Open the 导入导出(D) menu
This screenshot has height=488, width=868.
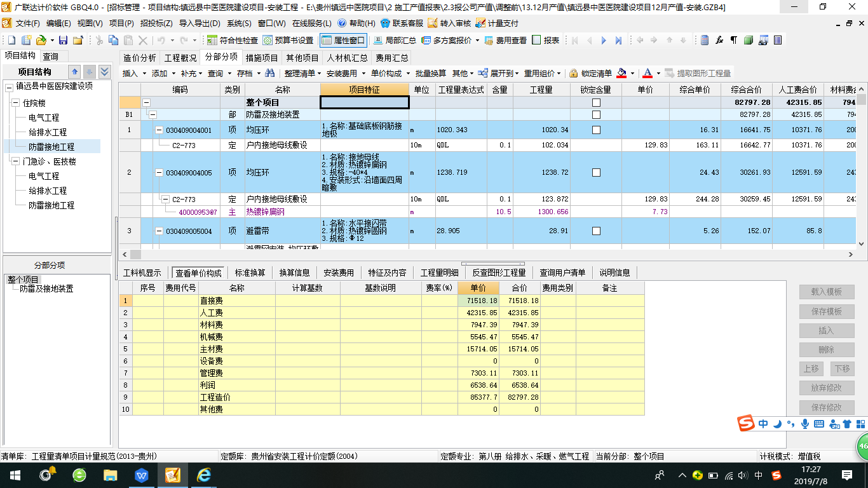pyautogui.click(x=200, y=24)
